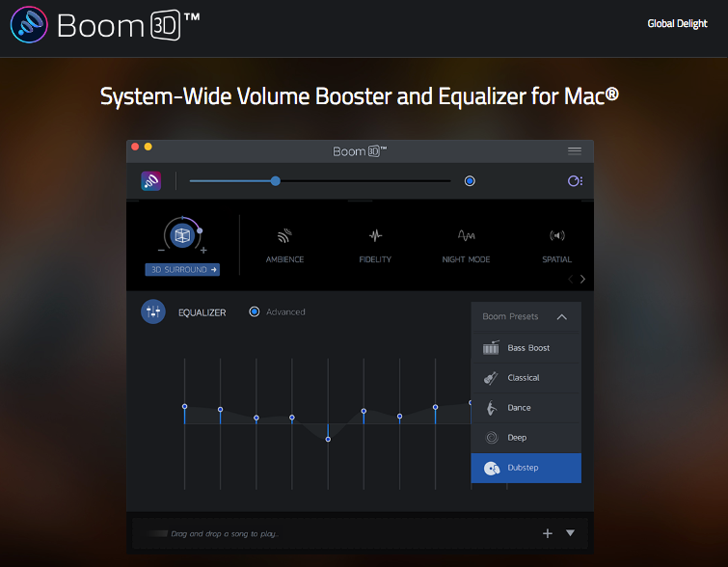Enable the Fidelity effect icon

pos(375,235)
